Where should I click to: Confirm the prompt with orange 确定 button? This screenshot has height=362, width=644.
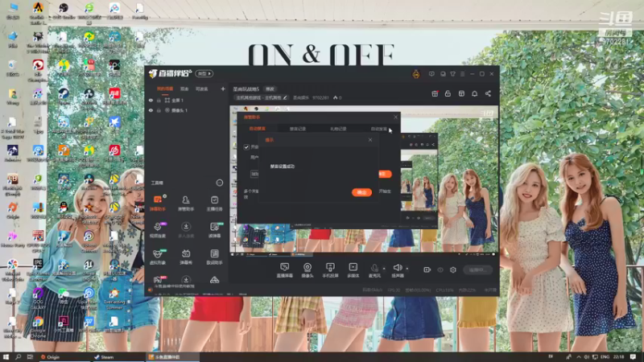pyautogui.click(x=361, y=192)
